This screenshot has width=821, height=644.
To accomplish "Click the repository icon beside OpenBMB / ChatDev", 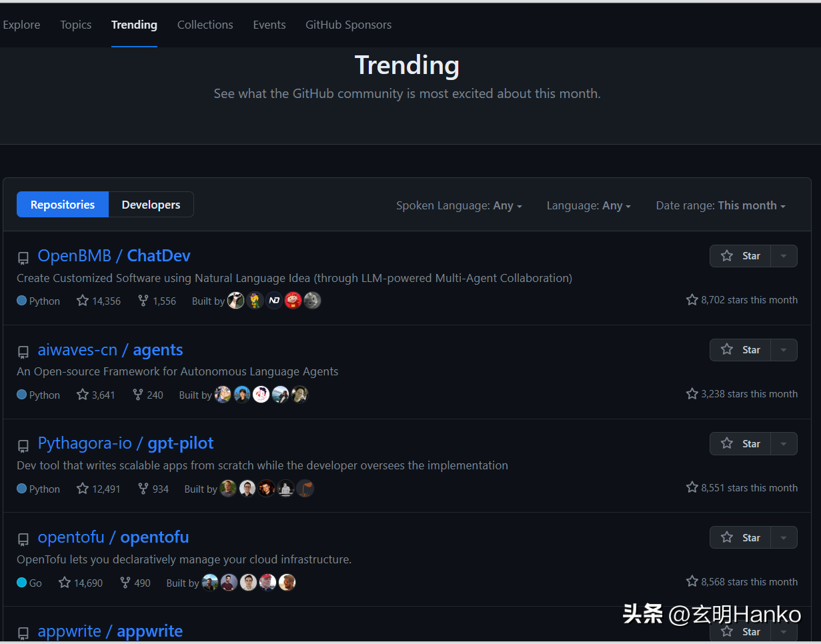I will [x=23, y=258].
